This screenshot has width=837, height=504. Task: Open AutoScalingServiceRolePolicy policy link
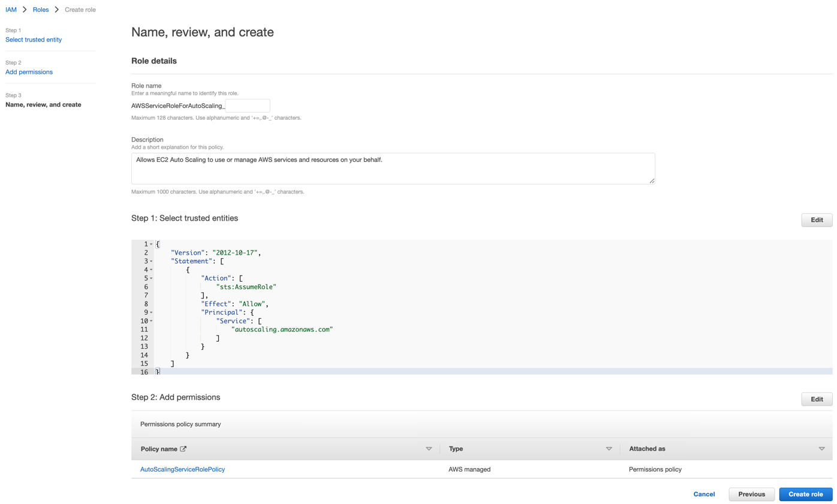click(x=182, y=469)
